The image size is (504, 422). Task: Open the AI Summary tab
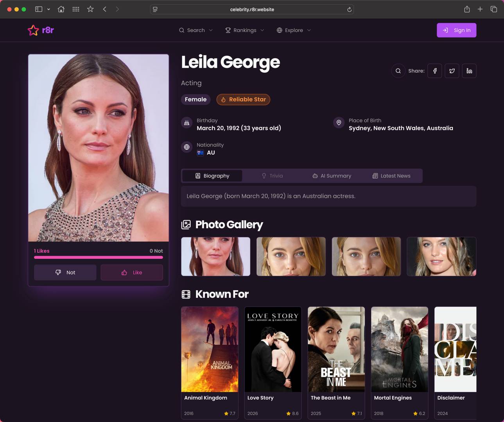click(332, 175)
